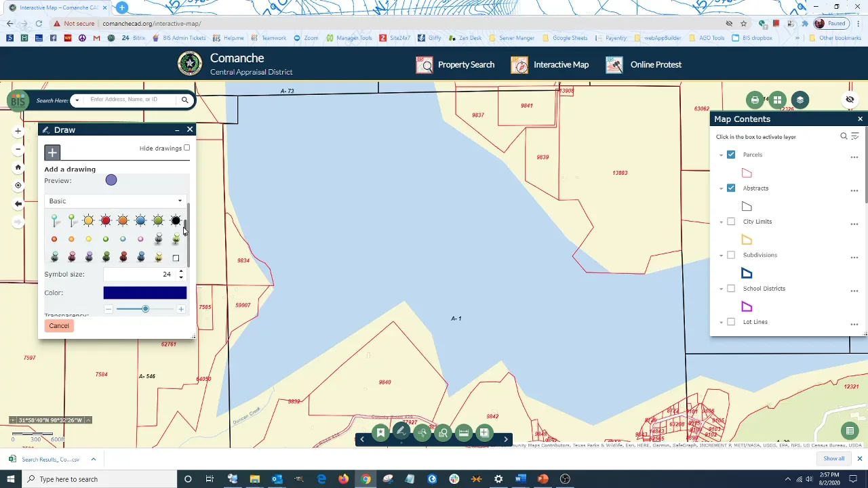Go to default map home extent
This screenshot has height=488, width=868.
coord(18,167)
